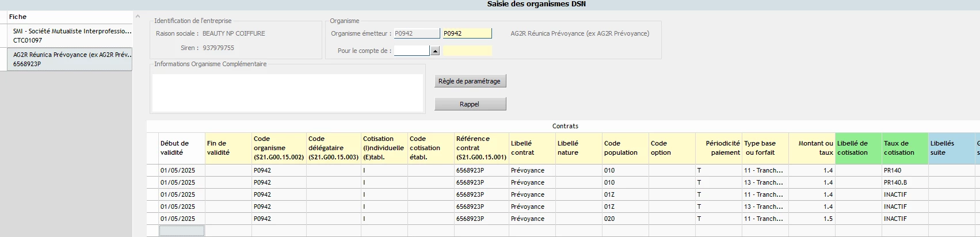Image resolution: width=980 pixels, height=237 pixels.
Task: Click the yellow Organisme émetteur P0942 field
Action: coord(466,33)
